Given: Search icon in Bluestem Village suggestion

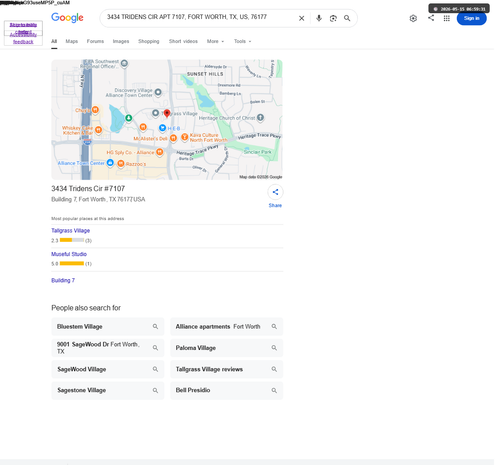Looking at the screenshot, I should pyautogui.click(x=155, y=326).
